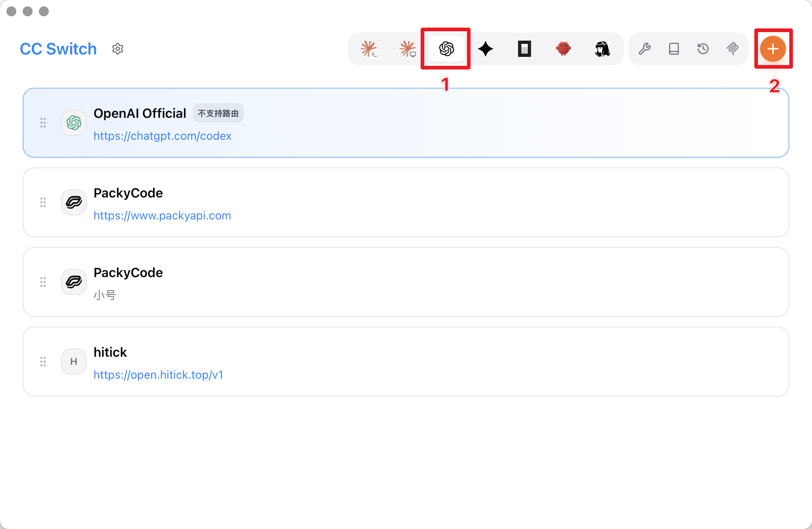The image size is (812, 529).
Task: Open https://chatgpt.com/codex link
Action: point(162,136)
